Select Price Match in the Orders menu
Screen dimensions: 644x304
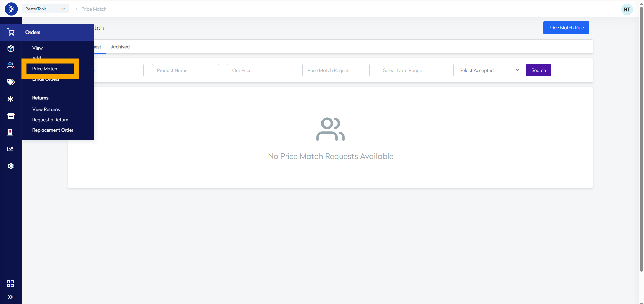point(45,69)
